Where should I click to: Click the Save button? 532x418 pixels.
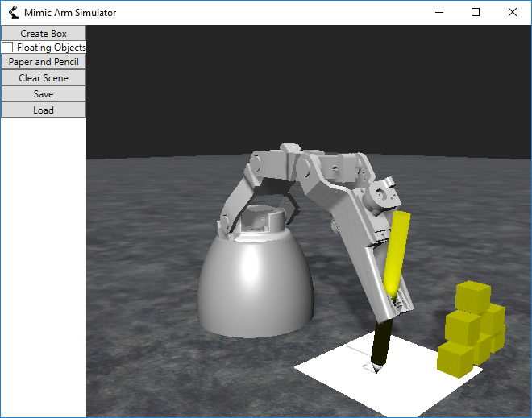[x=44, y=94]
